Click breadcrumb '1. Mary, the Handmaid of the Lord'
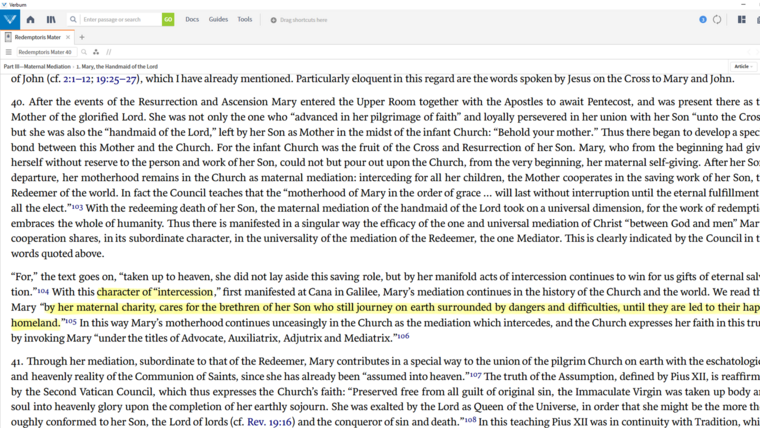The height and width of the screenshot is (428, 760). (117, 66)
